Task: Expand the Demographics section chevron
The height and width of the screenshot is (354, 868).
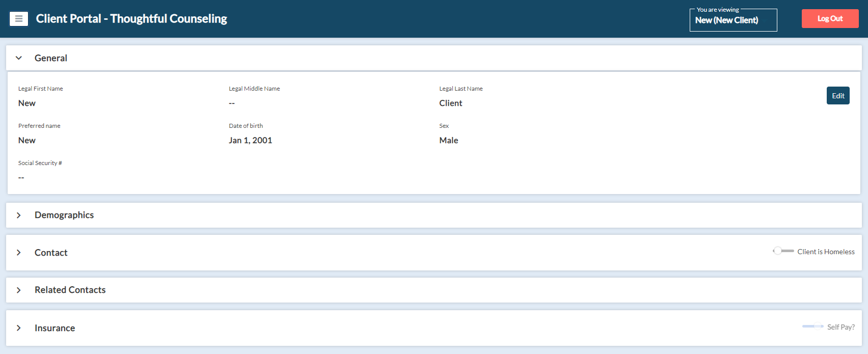Action: pos(19,215)
